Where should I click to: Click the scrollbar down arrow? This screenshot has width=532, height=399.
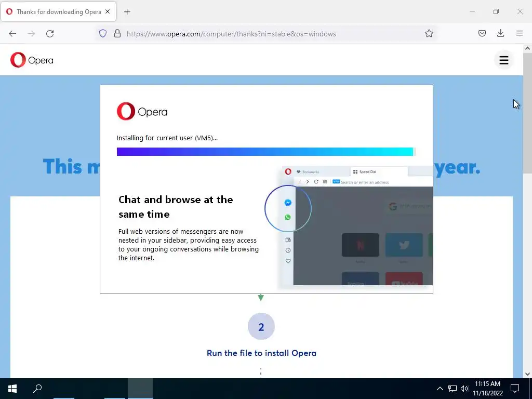(527, 374)
